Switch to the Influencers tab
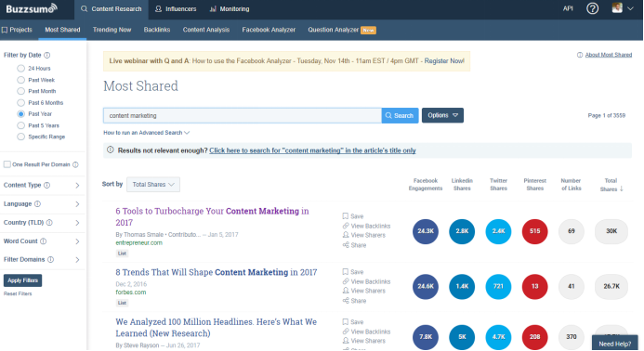644x351 pixels. click(x=176, y=8)
